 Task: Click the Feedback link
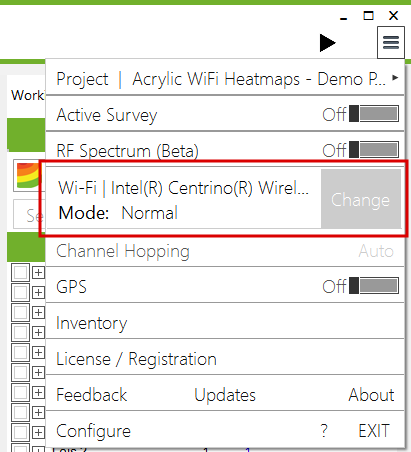tap(92, 395)
